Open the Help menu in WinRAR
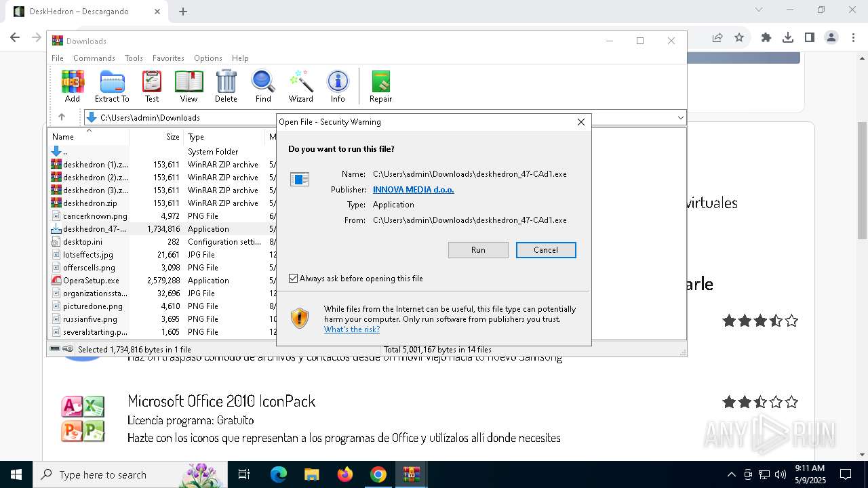Viewport: 868px width, 488px height. [x=240, y=58]
